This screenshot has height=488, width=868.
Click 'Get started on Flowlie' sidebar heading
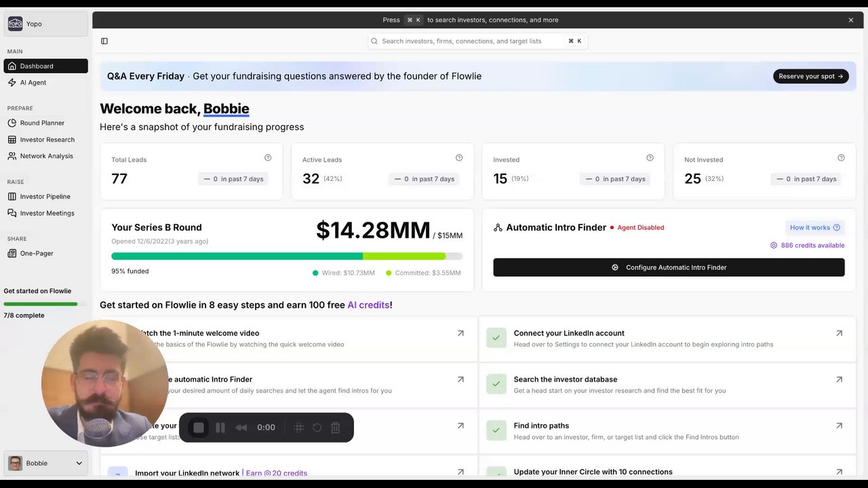click(37, 291)
